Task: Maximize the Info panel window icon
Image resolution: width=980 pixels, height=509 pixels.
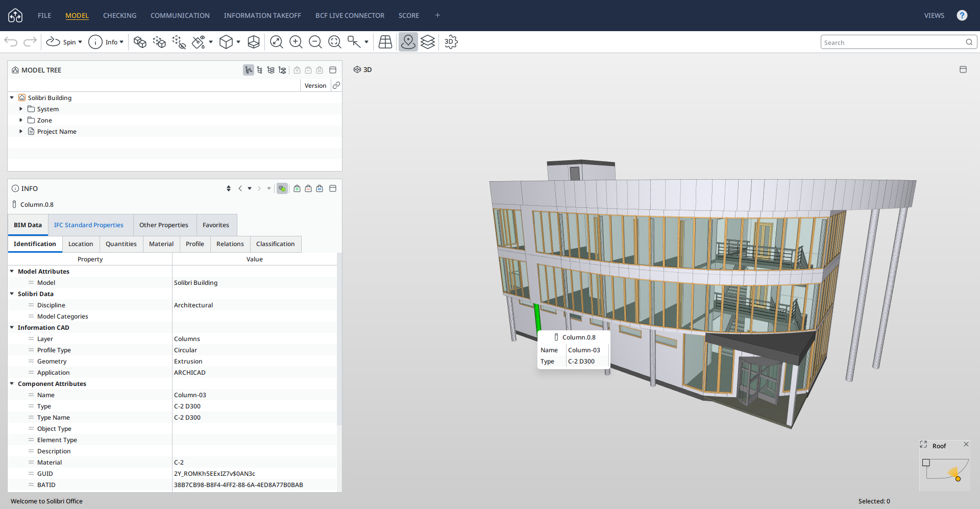Action: [333, 188]
